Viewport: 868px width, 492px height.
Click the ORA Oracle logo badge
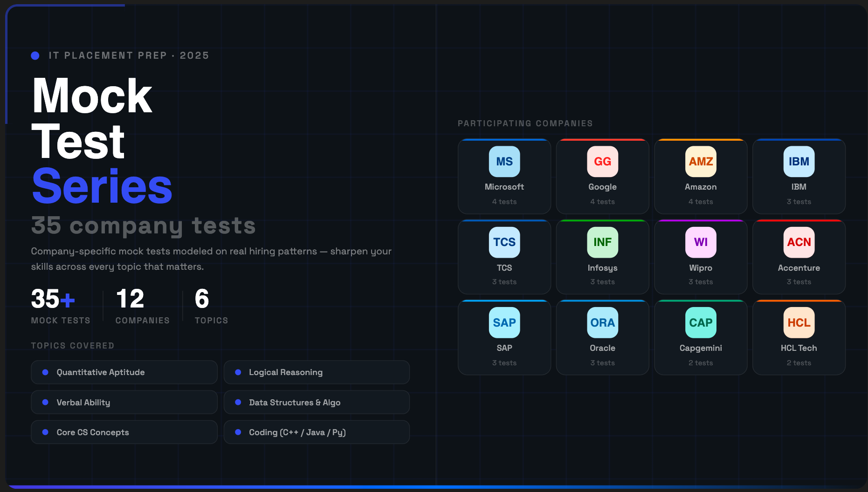(602, 322)
